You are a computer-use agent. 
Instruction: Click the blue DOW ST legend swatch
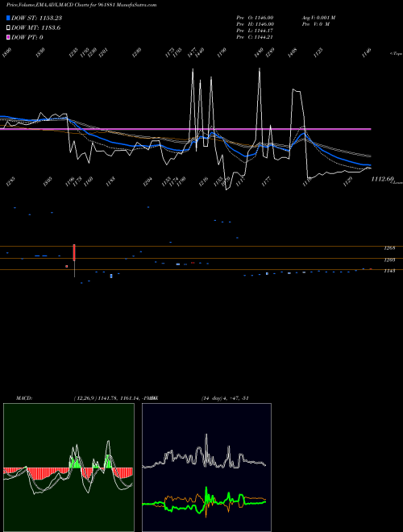point(9,18)
